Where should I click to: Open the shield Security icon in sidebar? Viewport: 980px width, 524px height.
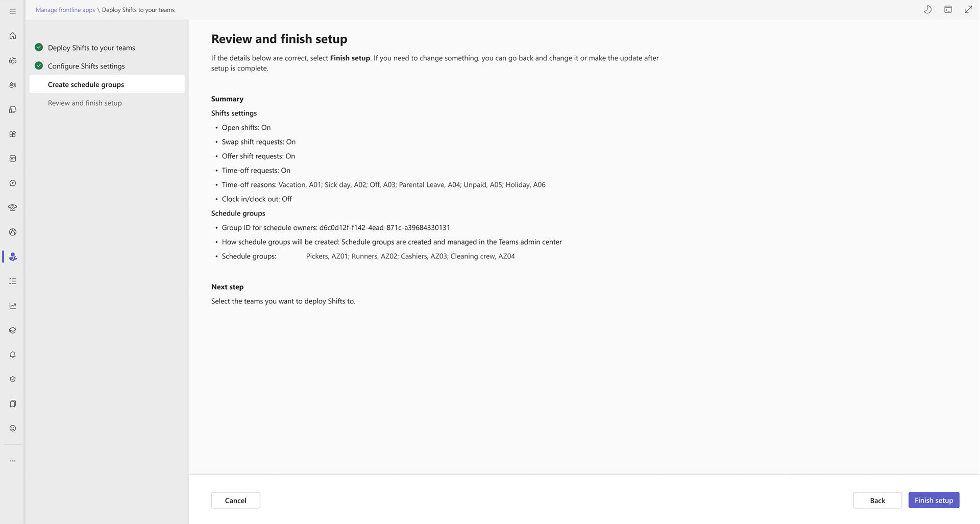pyautogui.click(x=13, y=379)
